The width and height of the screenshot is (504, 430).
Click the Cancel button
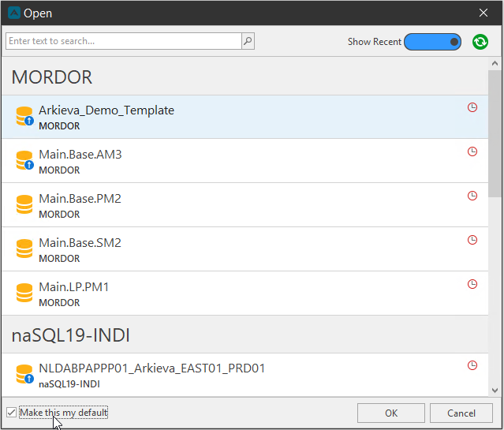point(461,413)
